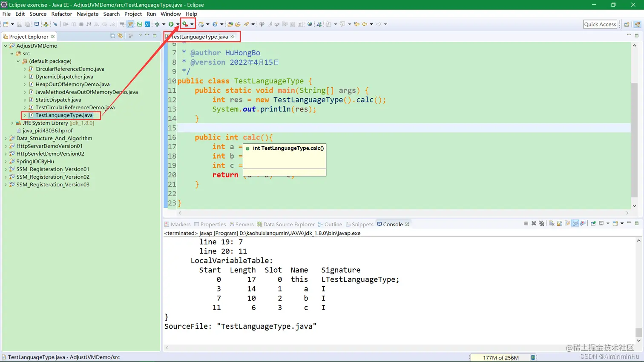The height and width of the screenshot is (362, 644).
Task: Collapse the AdjustJVMDemo project node
Action: (6, 46)
